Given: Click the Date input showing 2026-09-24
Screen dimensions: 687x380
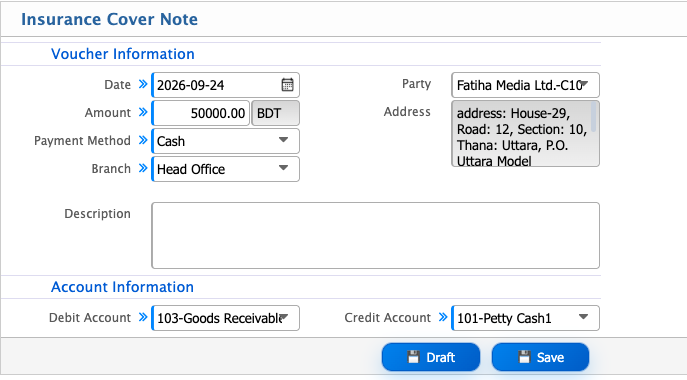Looking at the screenshot, I should [225, 85].
